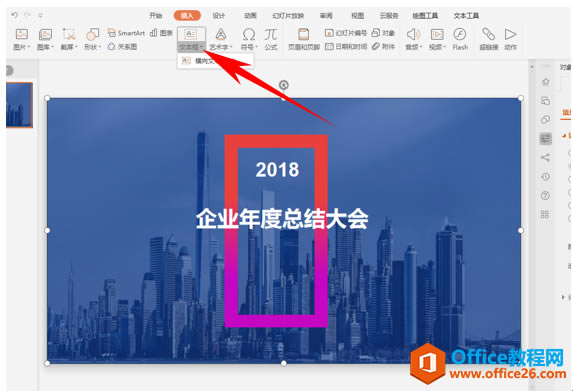Screen dimensions: 573x391
Task: Open the 幻灯片放映 (Slide Show) tab
Action: (x=288, y=15)
